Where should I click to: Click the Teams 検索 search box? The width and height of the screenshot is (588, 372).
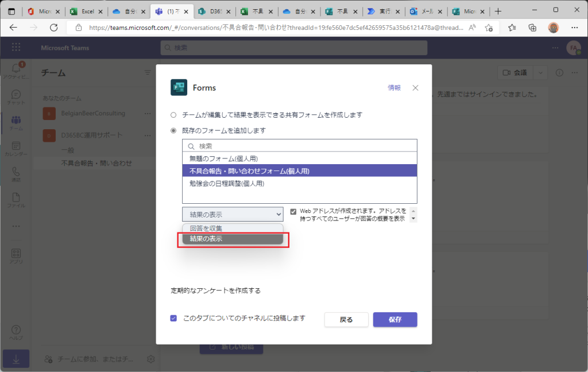coord(294,48)
